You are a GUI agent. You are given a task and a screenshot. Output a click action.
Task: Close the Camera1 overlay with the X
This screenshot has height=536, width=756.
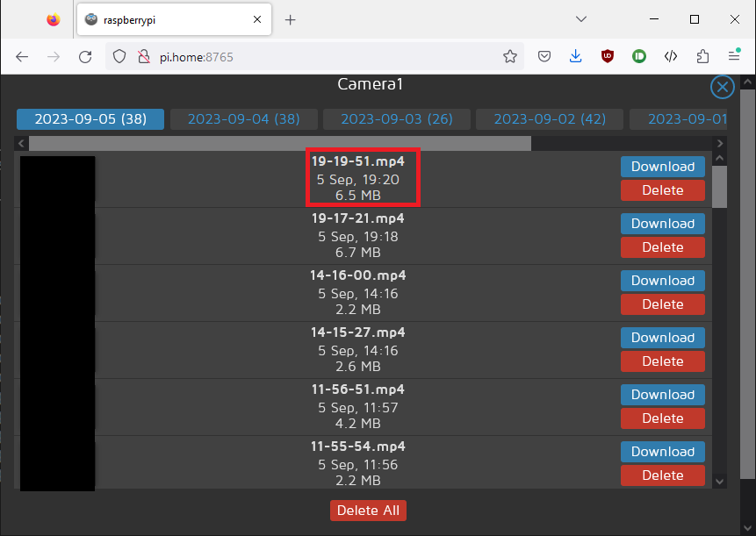click(x=722, y=87)
